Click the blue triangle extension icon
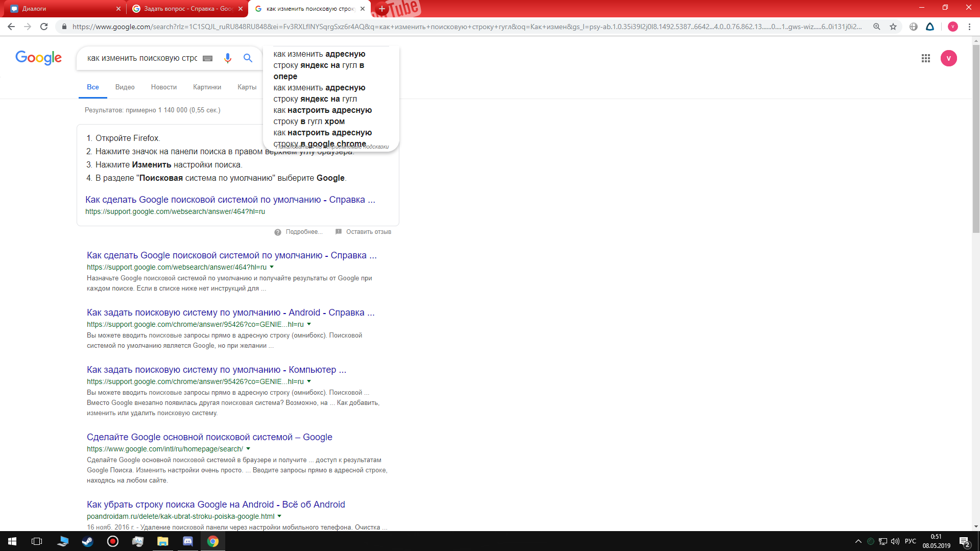 [x=930, y=27]
